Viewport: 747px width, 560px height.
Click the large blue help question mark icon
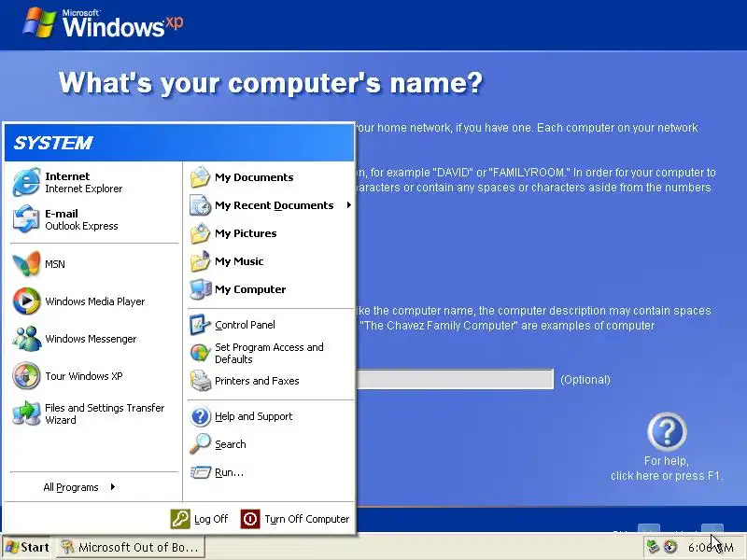667,432
